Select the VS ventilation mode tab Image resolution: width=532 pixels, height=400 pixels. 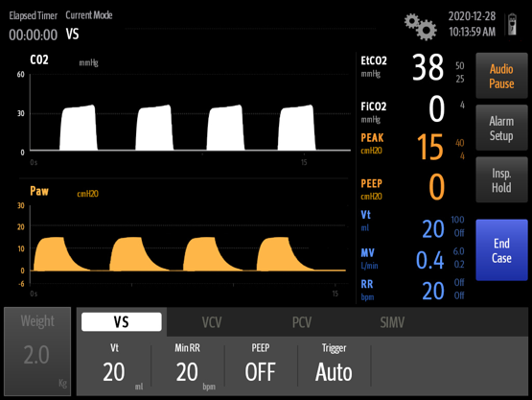pos(122,322)
